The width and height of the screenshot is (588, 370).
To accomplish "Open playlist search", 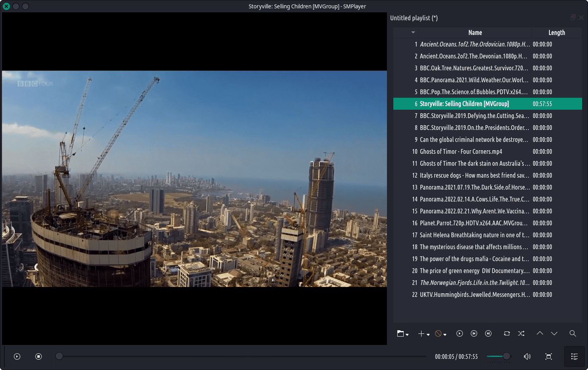I will (573, 333).
